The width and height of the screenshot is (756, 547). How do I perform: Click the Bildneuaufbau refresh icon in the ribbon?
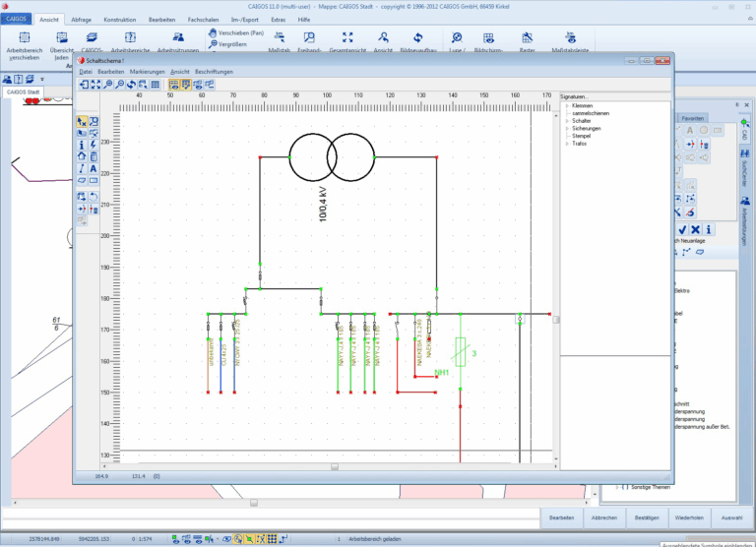[416, 36]
